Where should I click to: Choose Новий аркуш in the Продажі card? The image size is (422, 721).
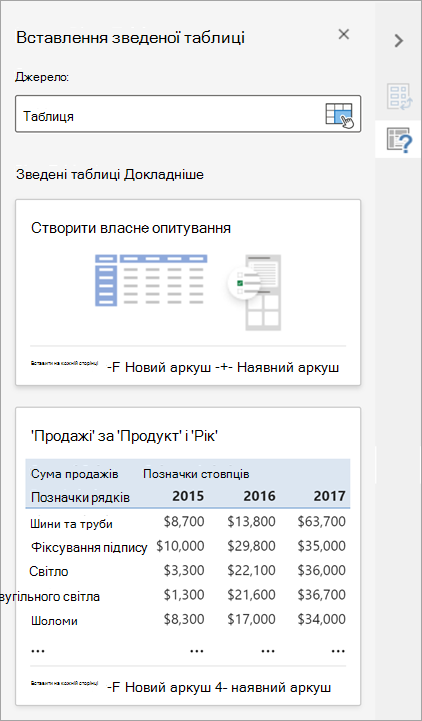coord(160,687)
